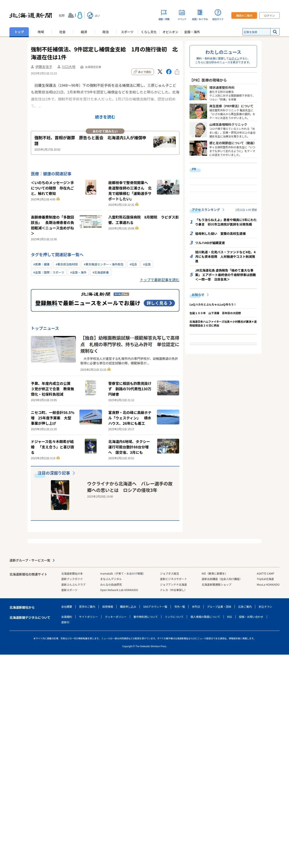Click 続きを読む to continue reading
The width and height of the screenshot is (289, 868).
click(x=105, y=117)
